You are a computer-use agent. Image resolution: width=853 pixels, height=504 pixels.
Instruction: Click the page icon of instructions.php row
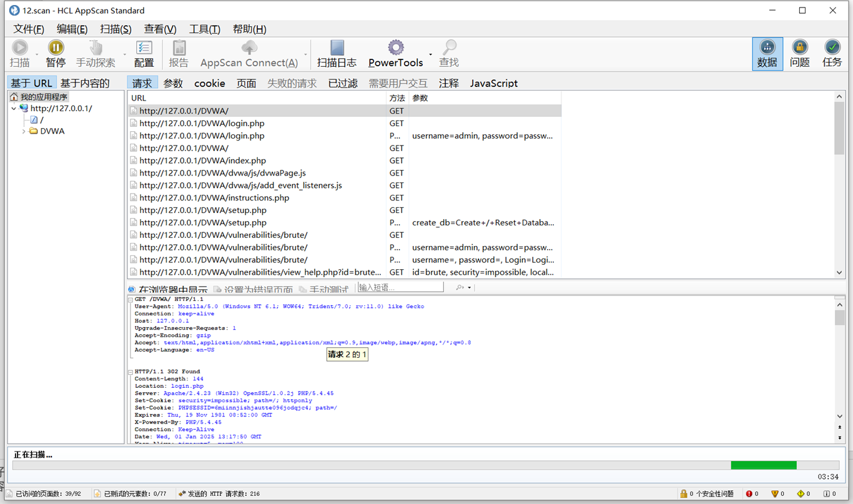coord(133,198)
